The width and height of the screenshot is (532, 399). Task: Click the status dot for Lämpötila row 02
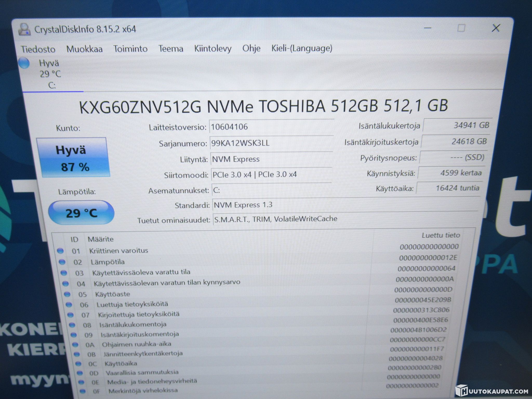pyautogui.click(x=62, y=262)
